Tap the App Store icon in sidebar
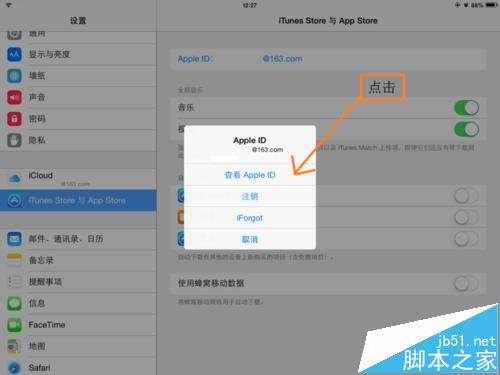The height and width of the screenshot is (375, 500). coord(14,200)
